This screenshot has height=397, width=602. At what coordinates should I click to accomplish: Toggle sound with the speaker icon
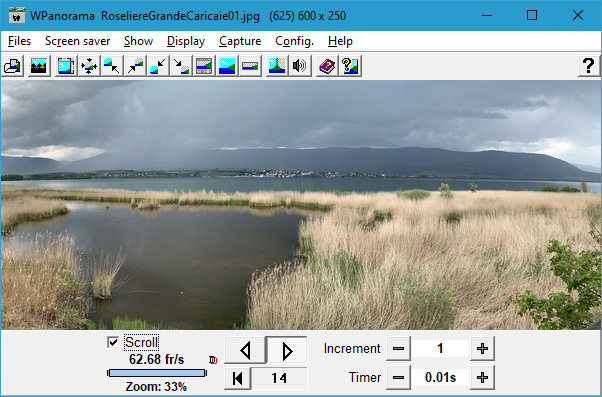pos(300,66)
